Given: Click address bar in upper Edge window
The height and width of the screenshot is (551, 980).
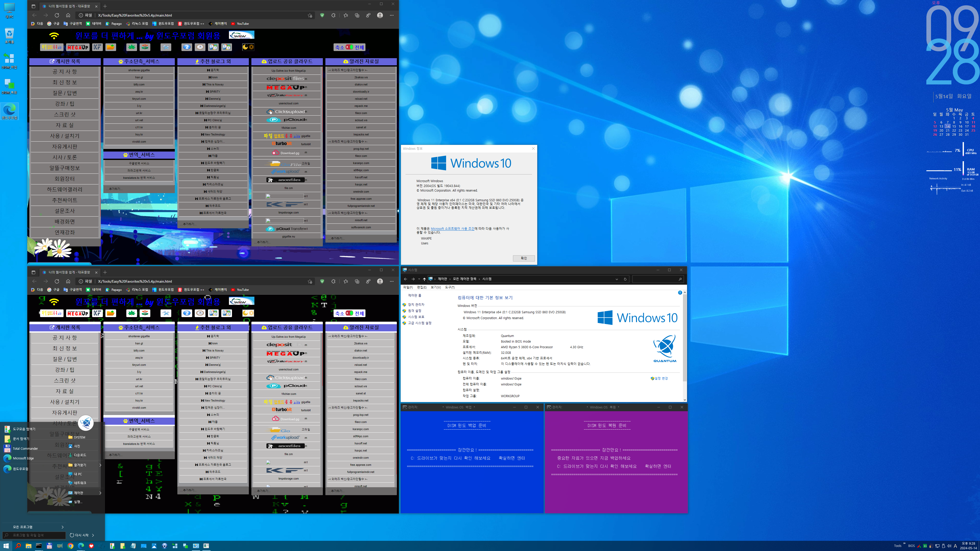Looking at the screenshot, I should 195,15.
